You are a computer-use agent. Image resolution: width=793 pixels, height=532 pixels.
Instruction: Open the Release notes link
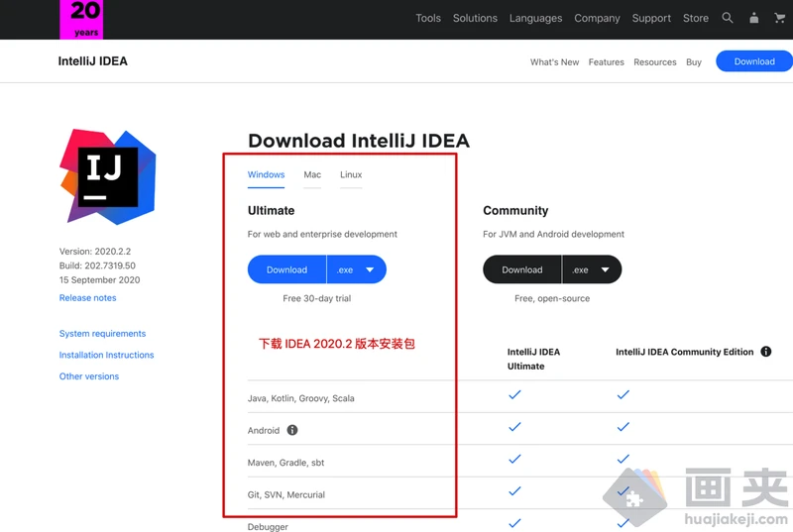click(87, 298)
